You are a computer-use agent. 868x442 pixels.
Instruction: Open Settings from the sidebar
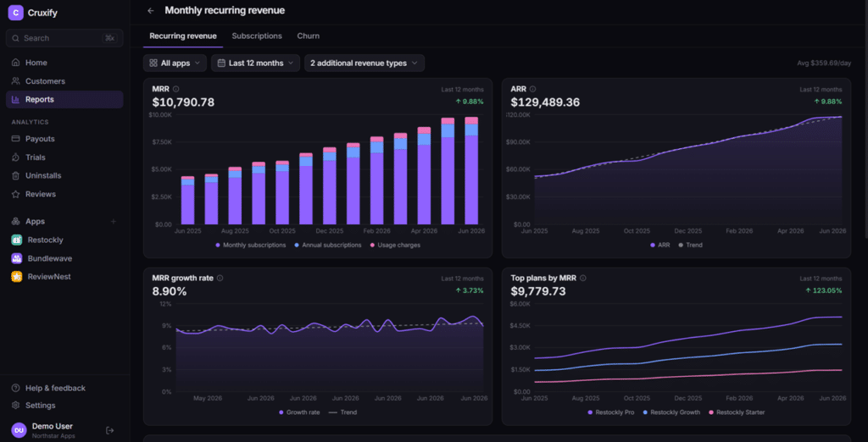(x=64, y=406)
